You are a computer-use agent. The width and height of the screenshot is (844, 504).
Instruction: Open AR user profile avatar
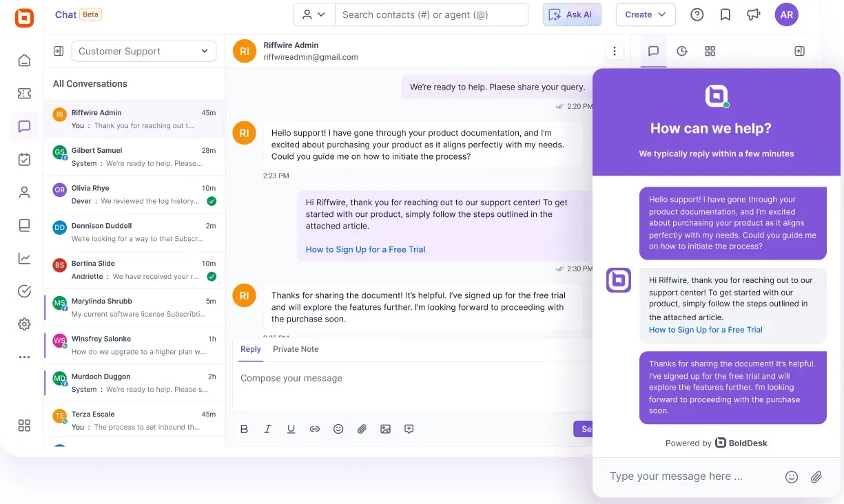(786, 14)
